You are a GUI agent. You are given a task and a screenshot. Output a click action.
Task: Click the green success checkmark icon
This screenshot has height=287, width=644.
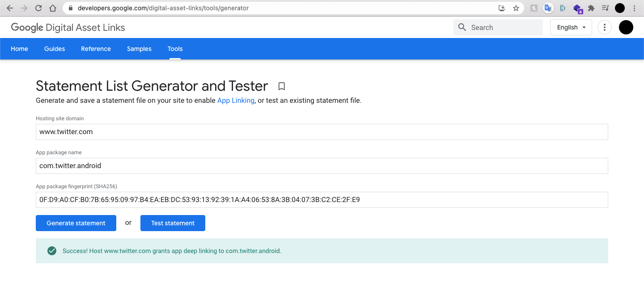click(x=52, y=251)
